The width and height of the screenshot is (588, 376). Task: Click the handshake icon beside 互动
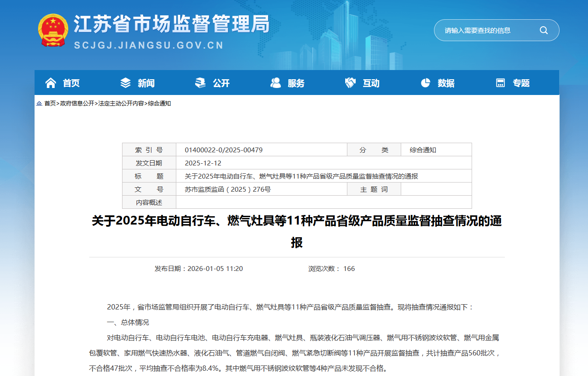tap(350, 83)
